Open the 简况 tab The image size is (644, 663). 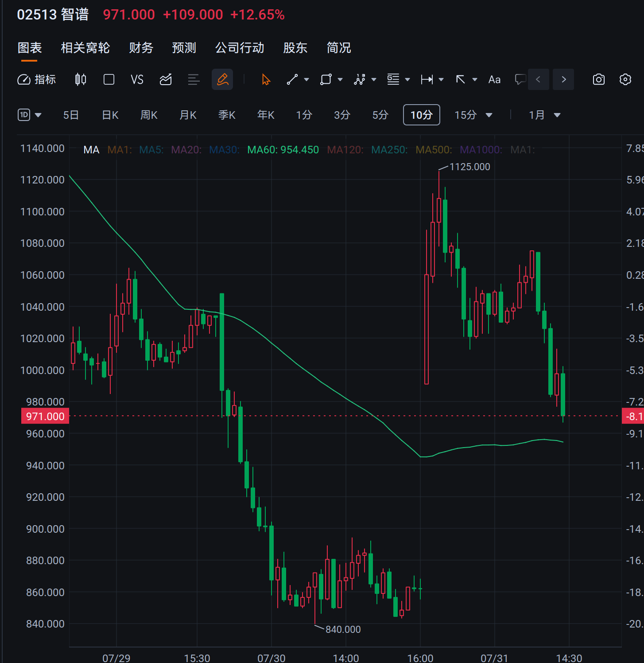coord(339,48)
